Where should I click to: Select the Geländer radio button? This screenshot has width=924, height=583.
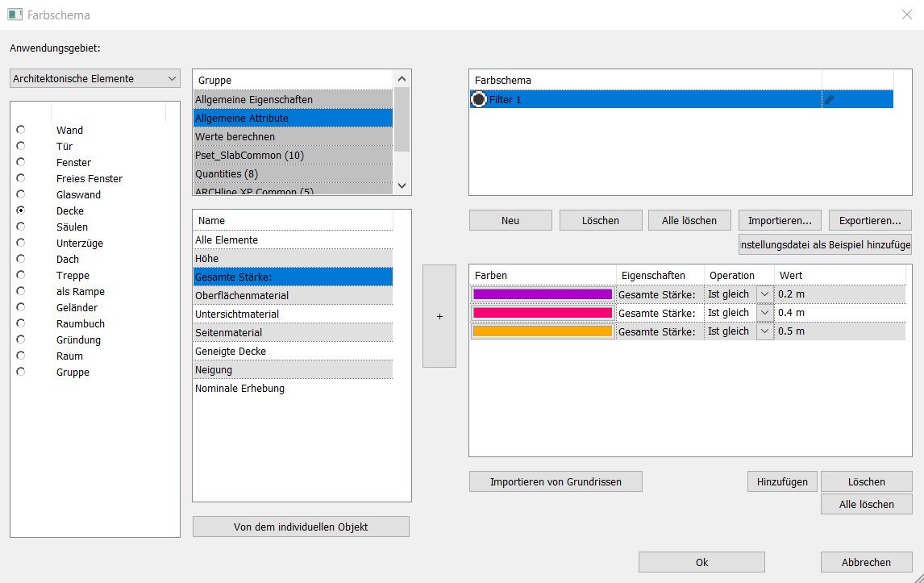click(x=21, y=307)
